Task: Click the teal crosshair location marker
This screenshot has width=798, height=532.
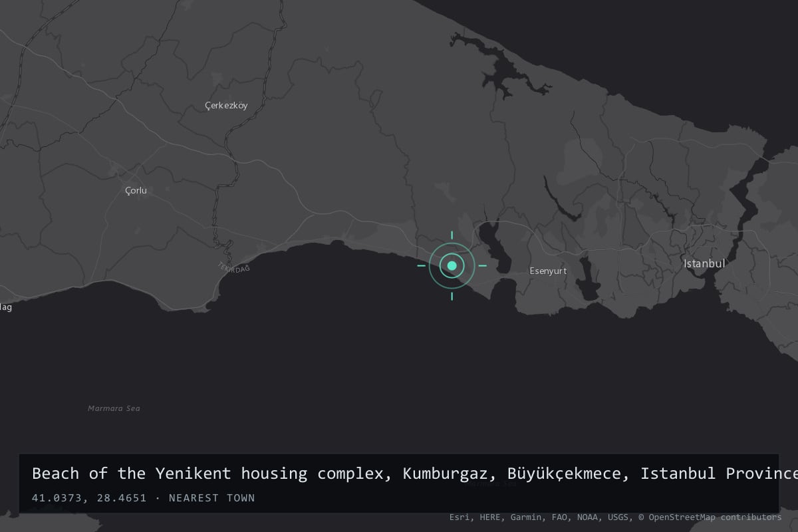Action: tap(452, 265)
